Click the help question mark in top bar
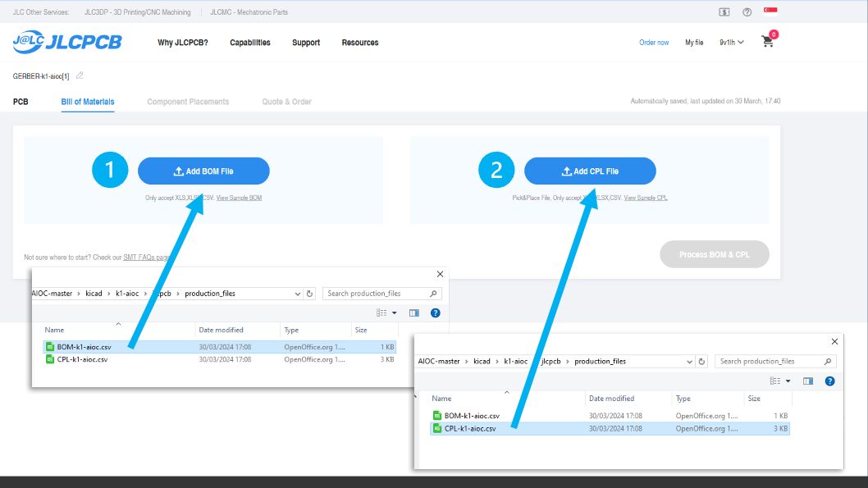Viewport: 868px width, 488px height. (x=747, y=12)
